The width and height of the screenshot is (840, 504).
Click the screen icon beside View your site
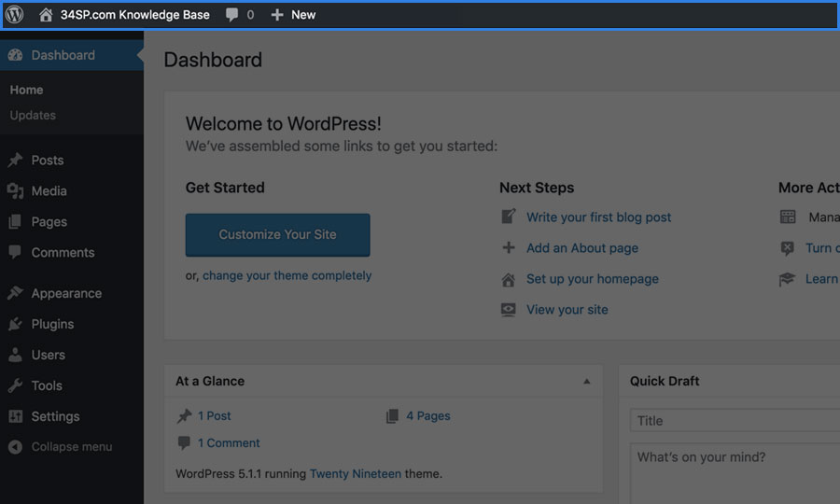tap(509, 310)
